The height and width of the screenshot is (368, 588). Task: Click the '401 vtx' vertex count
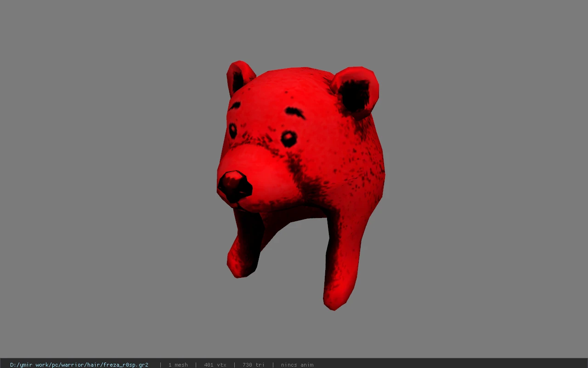(x=215, y=365)
